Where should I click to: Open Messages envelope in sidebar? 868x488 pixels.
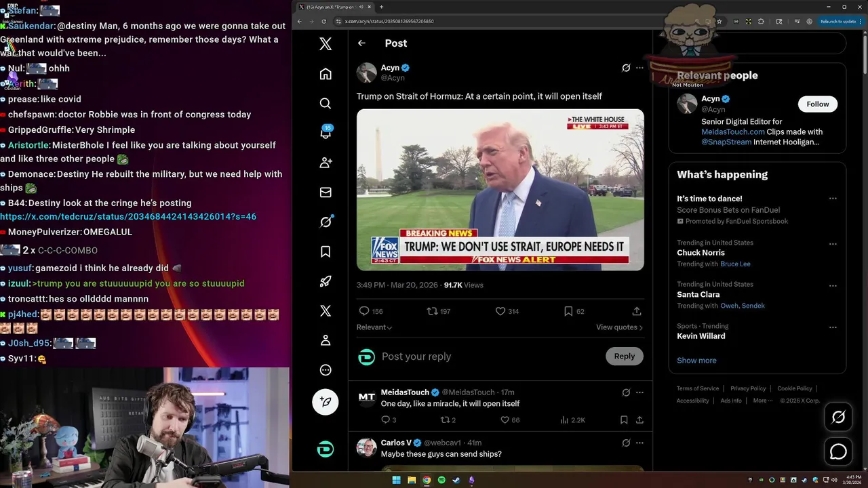tap(325, 192)
